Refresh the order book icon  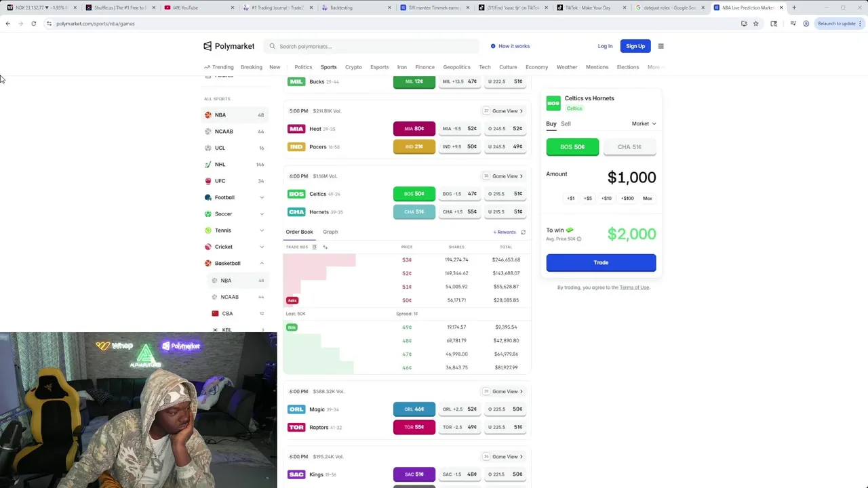[x=523, y=232]
